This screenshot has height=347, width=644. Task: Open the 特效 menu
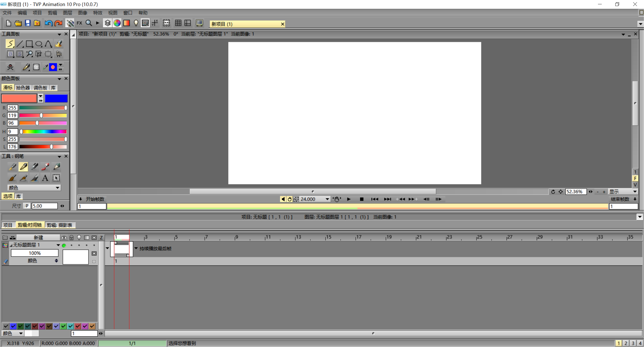tap(98, 13)
